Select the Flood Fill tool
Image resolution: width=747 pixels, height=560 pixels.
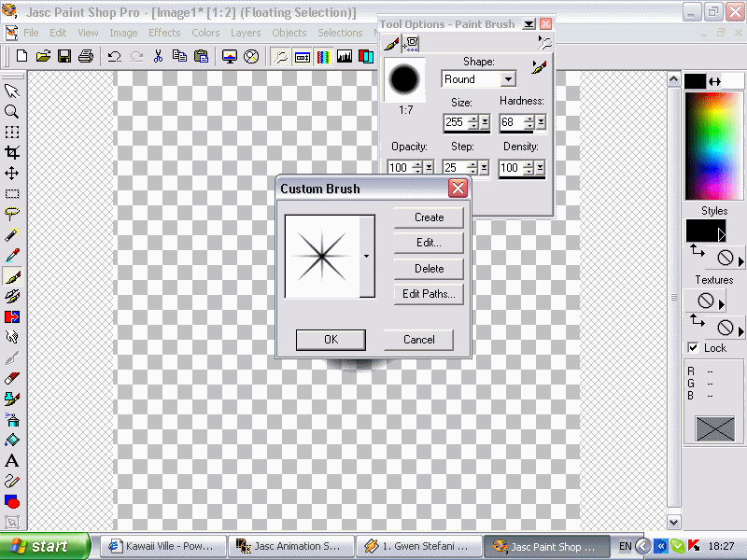tap(11, 441)
